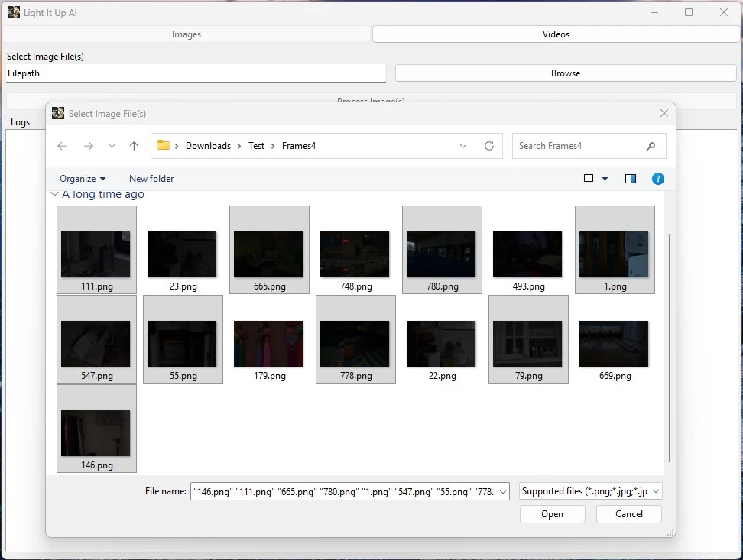Select the 179.png thumbnail
The width and height of the screenshot is (743, 560).
click(268, 344)
